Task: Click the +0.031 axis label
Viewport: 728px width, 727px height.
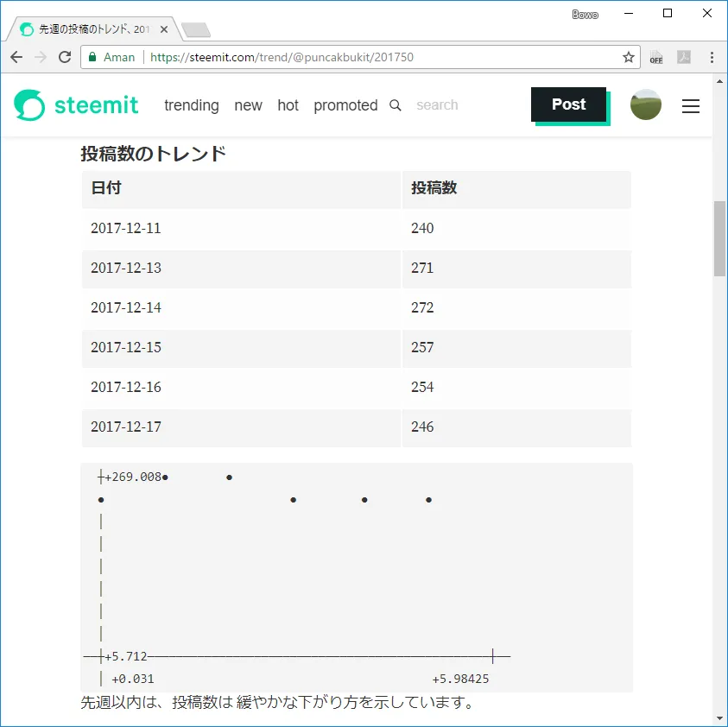Action: click(x=133, y=679)
